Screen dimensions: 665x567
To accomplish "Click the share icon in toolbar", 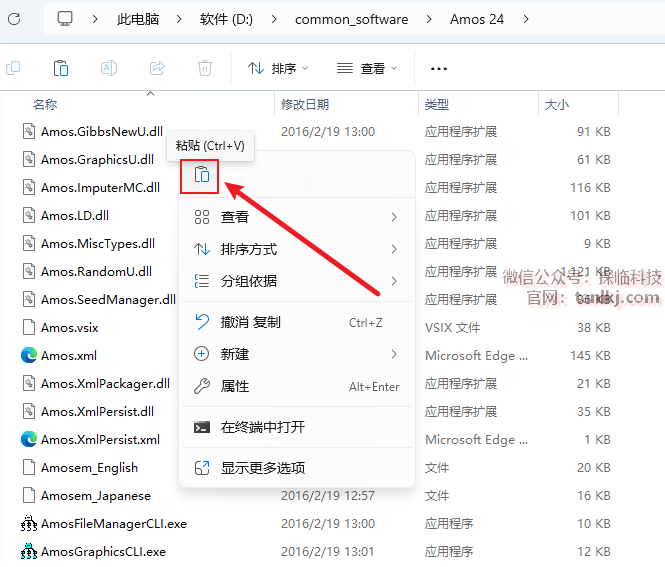I will click(x=157, y=68).
